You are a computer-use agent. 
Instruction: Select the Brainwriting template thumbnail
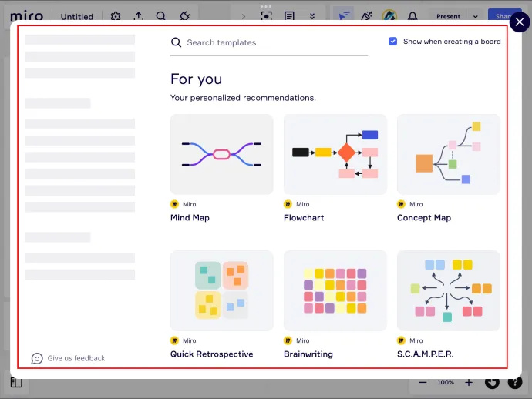tap(335, 290)
